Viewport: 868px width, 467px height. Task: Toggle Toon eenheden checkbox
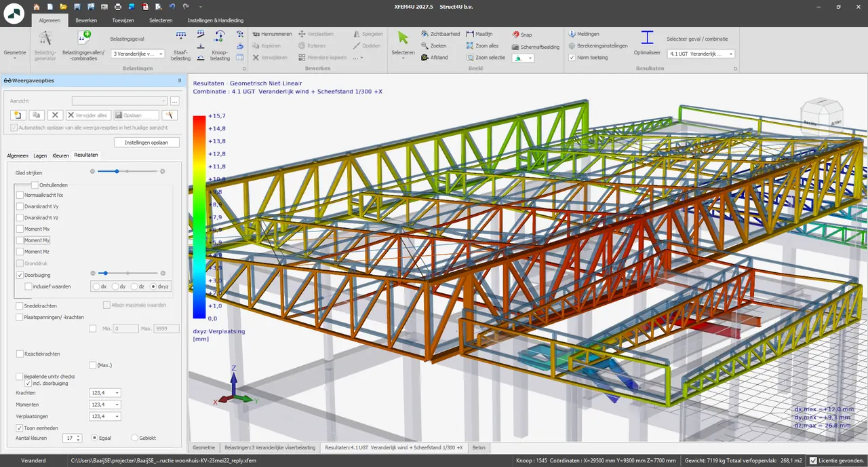(19, 428)
